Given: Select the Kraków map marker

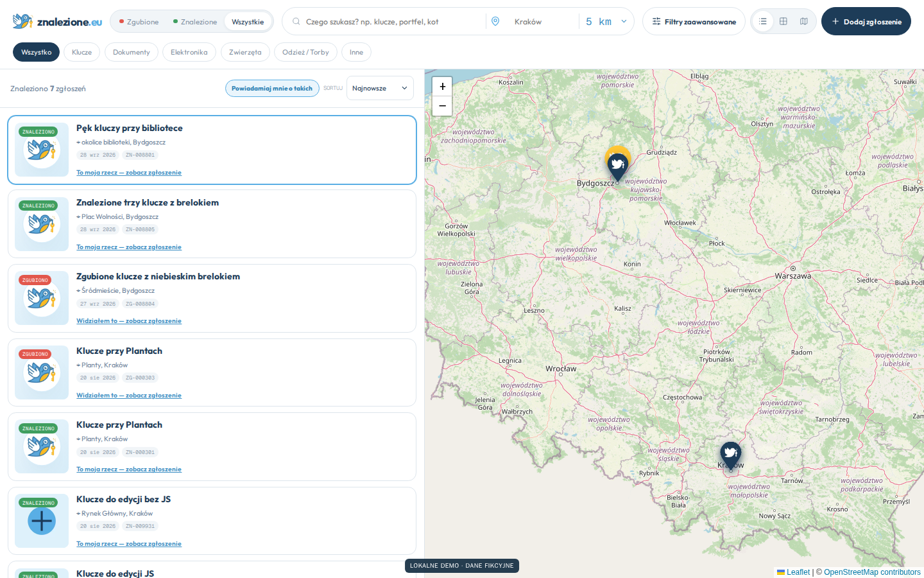Looking at the screenshot, I should (731, 456).
